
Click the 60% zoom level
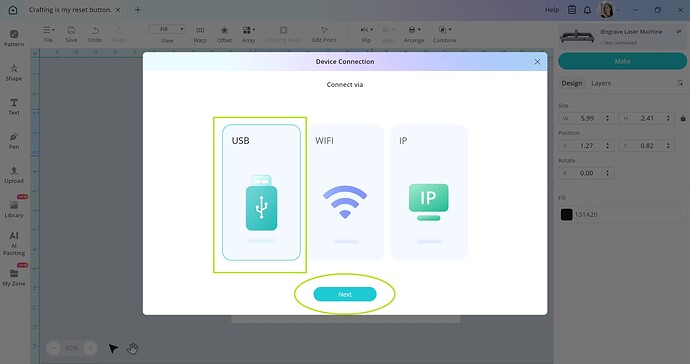72,348
